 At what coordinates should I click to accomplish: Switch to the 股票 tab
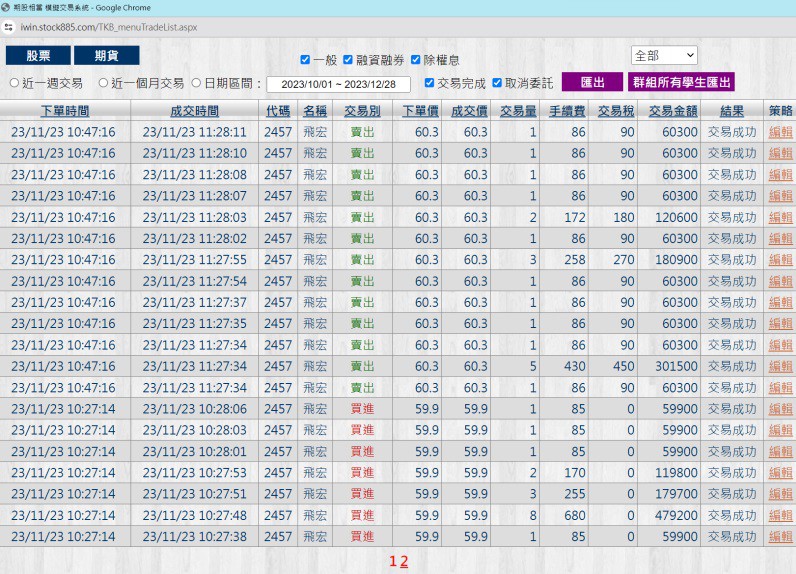point(38,56)
